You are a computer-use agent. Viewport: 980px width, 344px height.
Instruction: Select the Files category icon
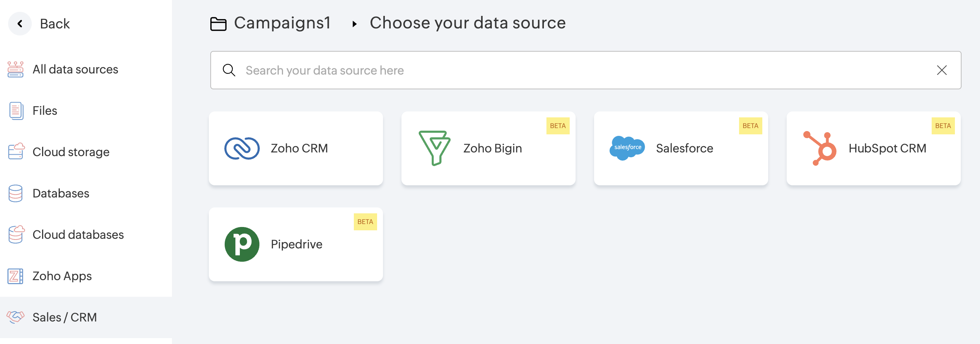coord(15,111)
